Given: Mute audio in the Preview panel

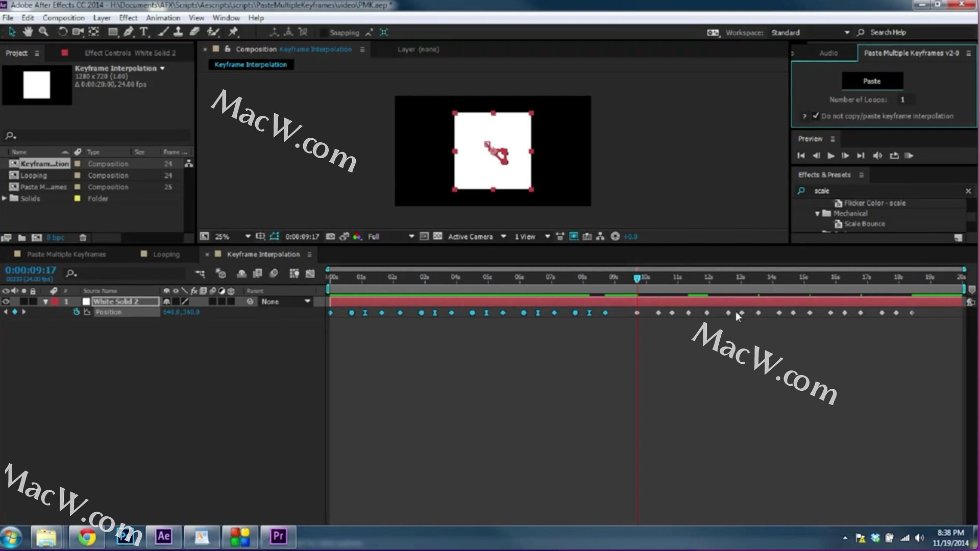Looking at the screenshot, I should click(877, 156).
